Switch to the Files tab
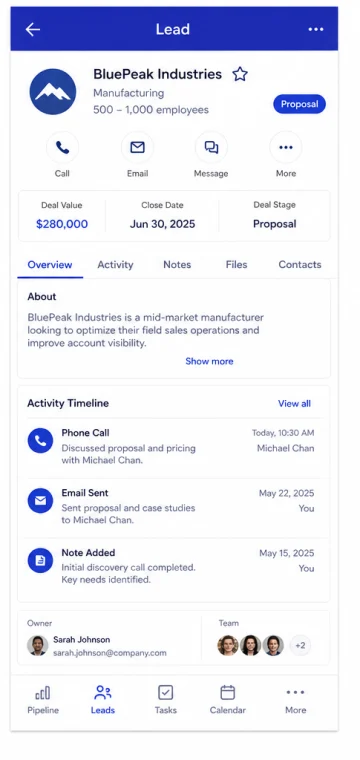 pyautogui.click(x=236, y=265)
